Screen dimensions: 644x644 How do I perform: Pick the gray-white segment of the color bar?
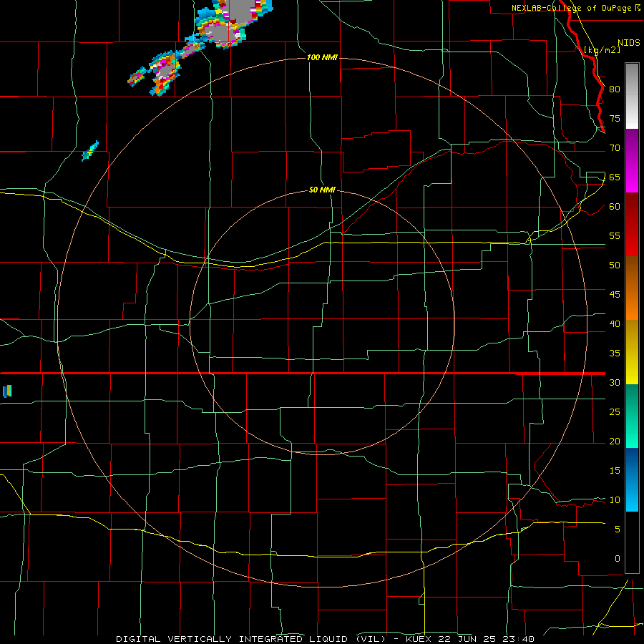pos(632,96)
